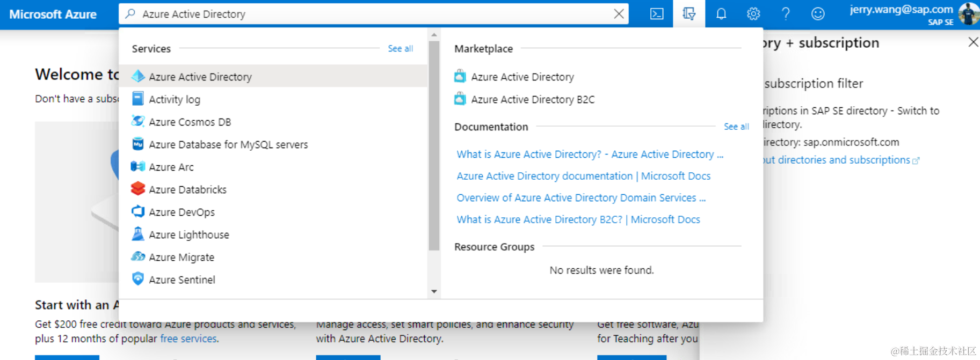Select Azure Active Directory under Services
Image resolution: width=980 pixels, height=360 pixels.
pos(200,77)
